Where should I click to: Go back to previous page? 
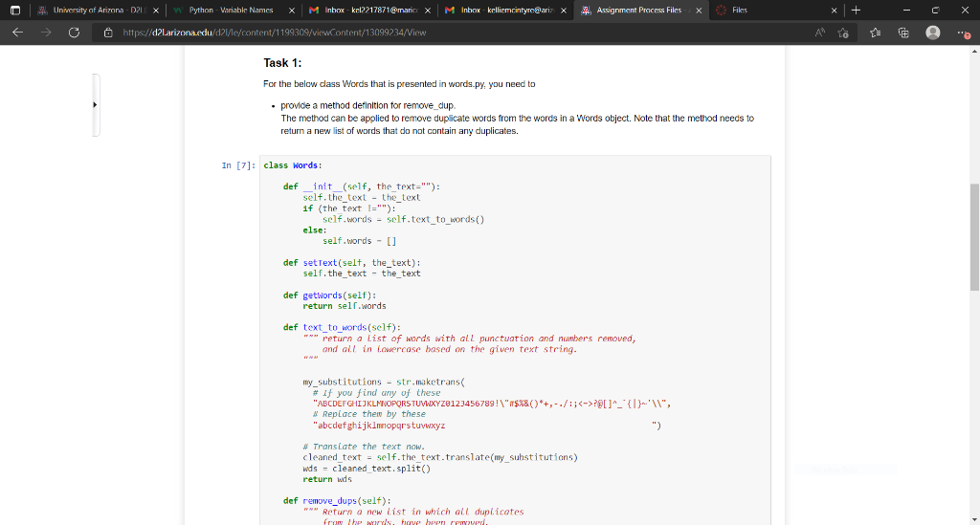pos(17,33)
